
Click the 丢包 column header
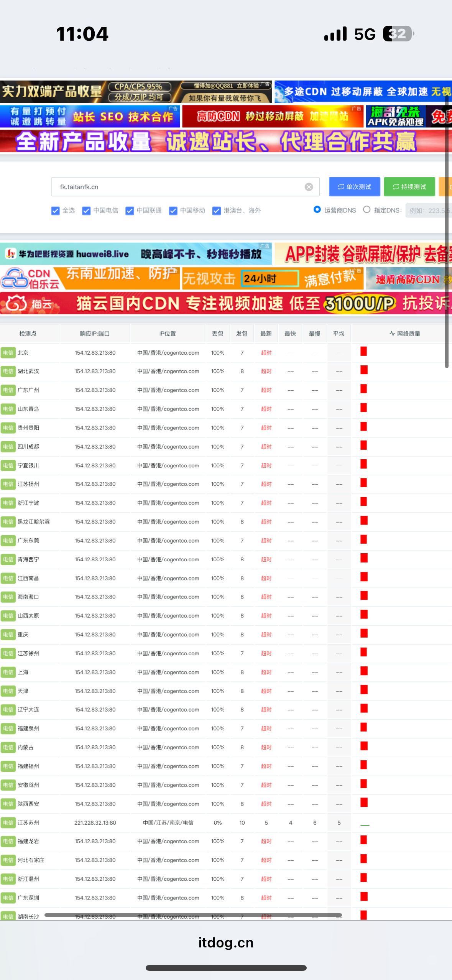click(217, 334)
